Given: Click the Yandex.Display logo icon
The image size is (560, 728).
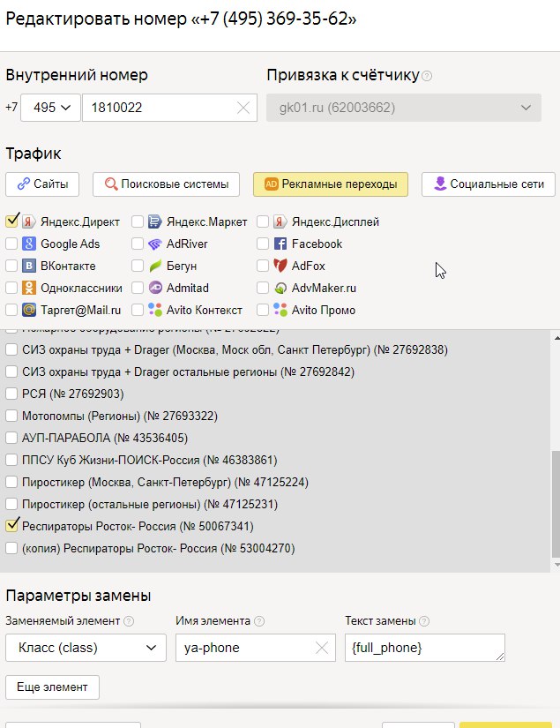Looking at the screenshot, I should point(280,221).
